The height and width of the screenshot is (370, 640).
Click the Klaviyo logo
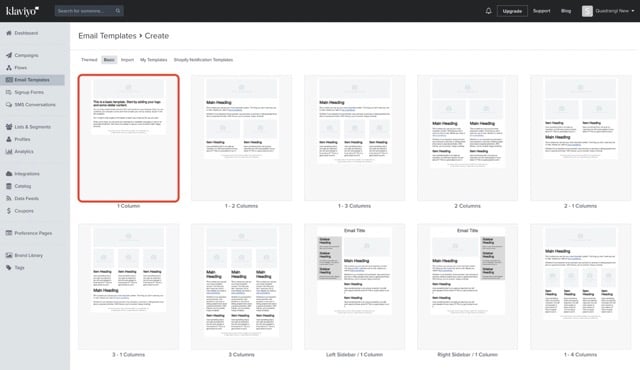(22, 11)
